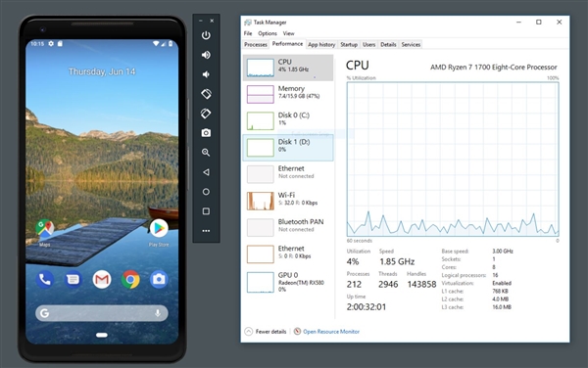Raise emulator volume with volume up icon
Image resolution: width=588 pixels, height=368 pixels.
206,55
